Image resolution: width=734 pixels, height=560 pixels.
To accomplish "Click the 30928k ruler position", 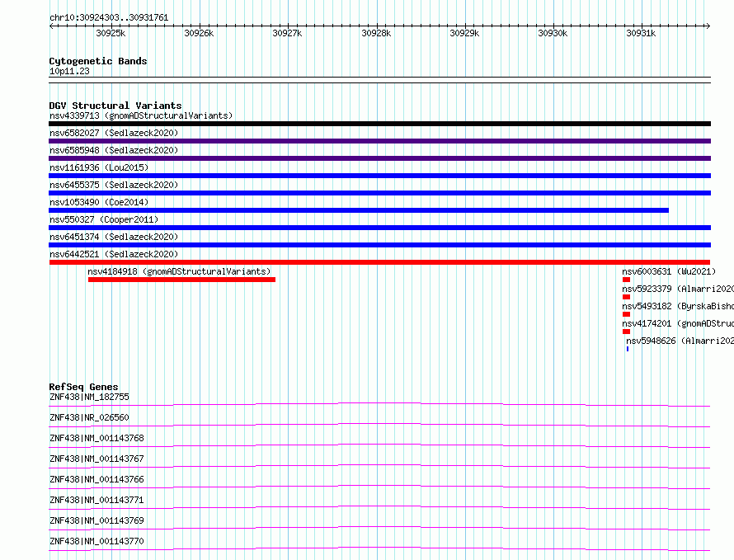I will pos(376,33).
